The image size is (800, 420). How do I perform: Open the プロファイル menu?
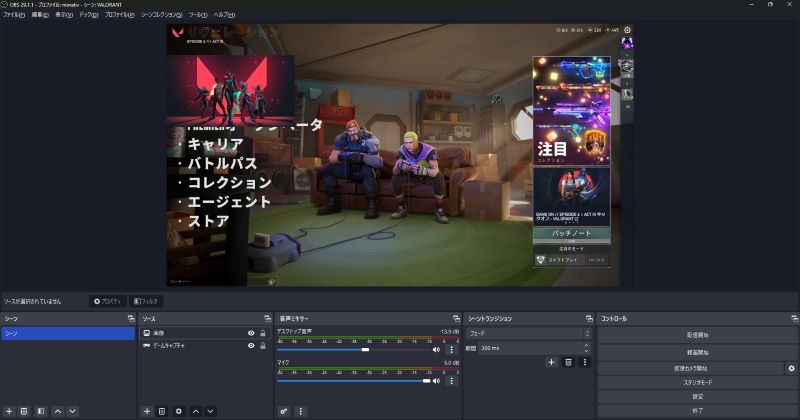(119, 15)
